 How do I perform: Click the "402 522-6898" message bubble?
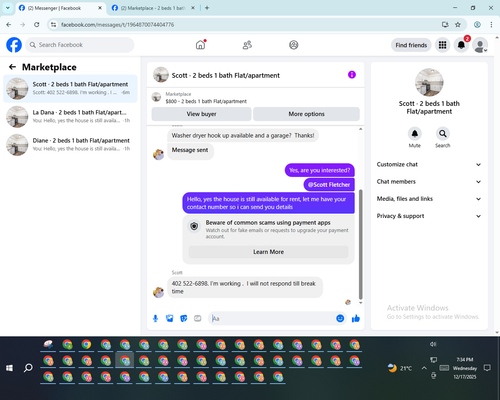245,287
